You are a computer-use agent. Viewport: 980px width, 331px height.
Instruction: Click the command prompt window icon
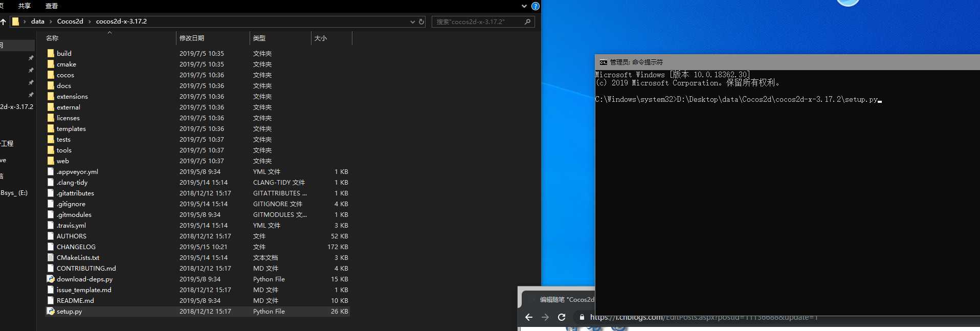[604, 62]
